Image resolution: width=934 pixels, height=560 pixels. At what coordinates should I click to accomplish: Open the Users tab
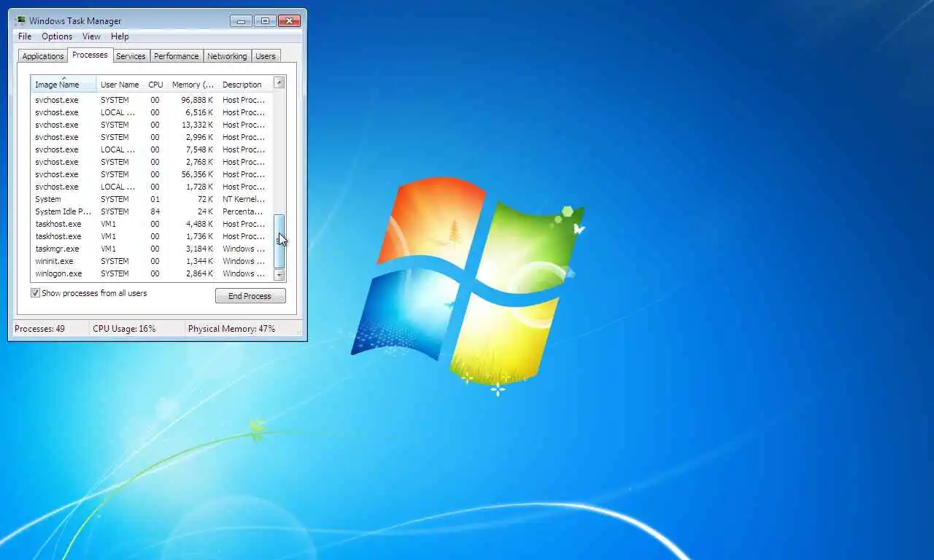pos(266,56)
